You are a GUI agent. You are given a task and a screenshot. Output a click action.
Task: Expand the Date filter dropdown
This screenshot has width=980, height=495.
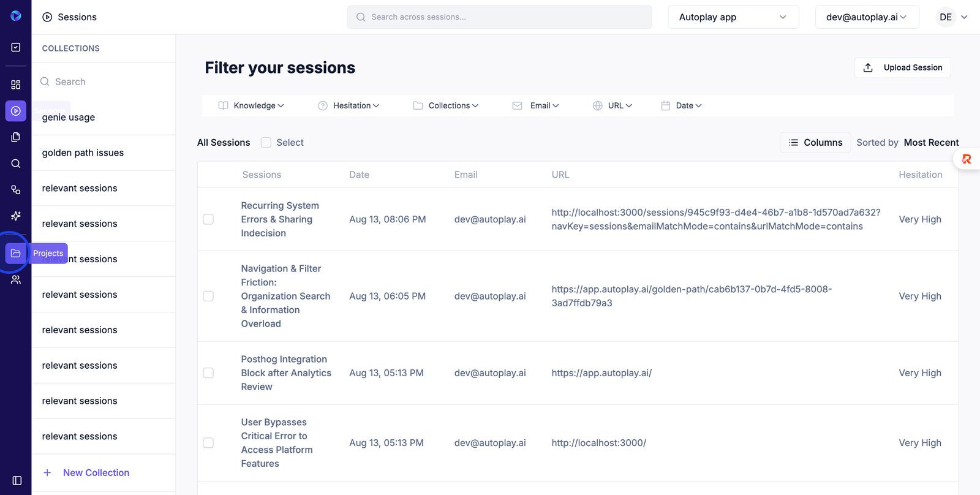682,105
